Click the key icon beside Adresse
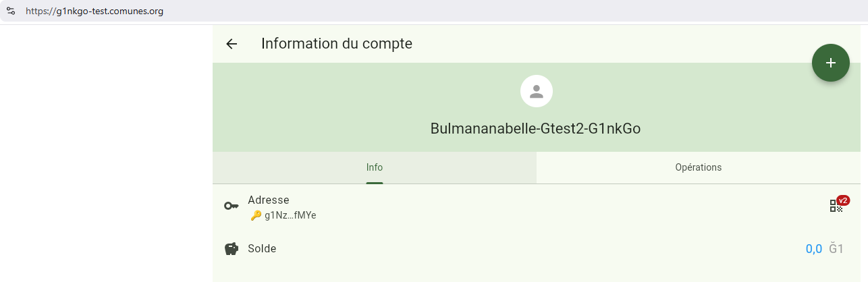The image size is (868, 282). (232, 206)
